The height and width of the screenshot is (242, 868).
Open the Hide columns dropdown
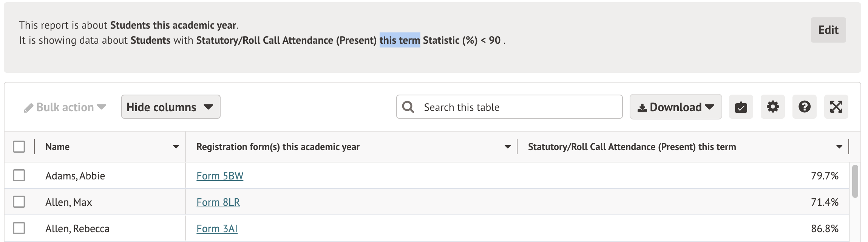(171, 107)
